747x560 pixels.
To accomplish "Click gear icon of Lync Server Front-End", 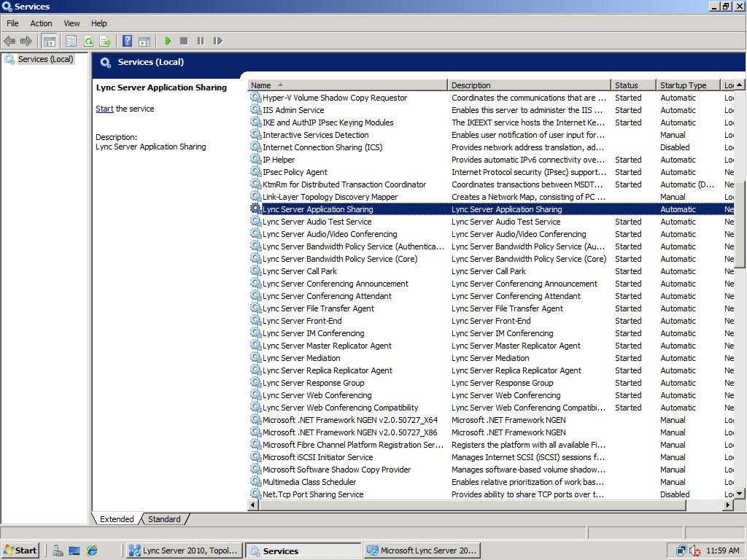I will 256,321.
